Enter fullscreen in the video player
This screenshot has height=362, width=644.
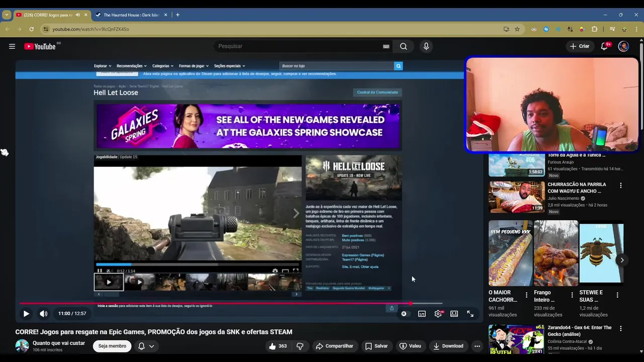point(470,314)
